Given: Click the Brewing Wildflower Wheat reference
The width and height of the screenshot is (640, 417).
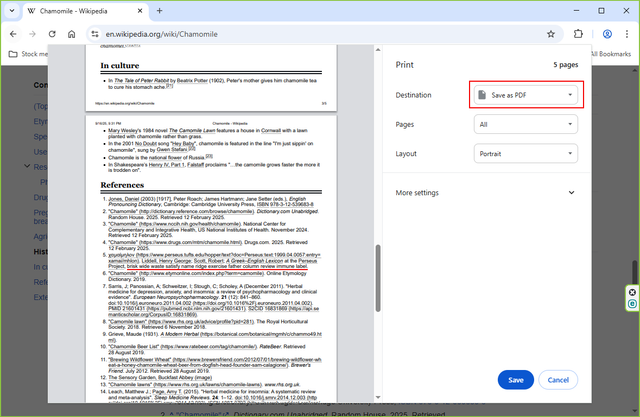Looking at the screenshot, I should [x=215, y=365].
